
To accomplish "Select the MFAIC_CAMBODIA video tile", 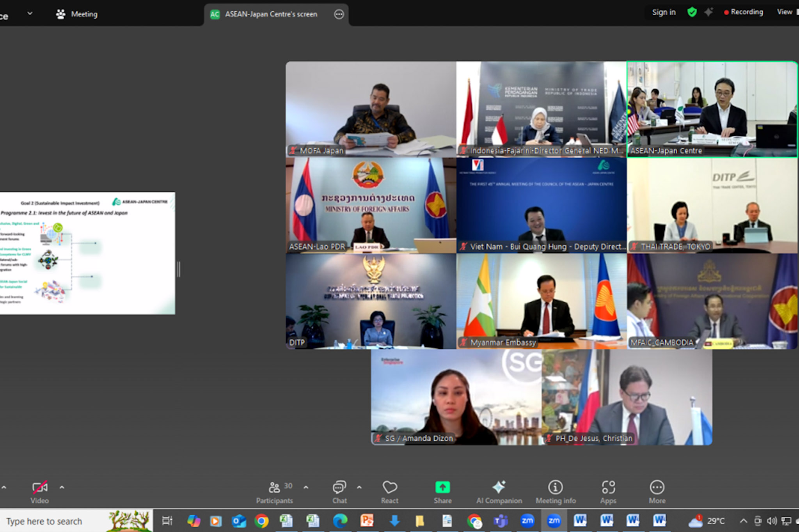I will pos(712,301).
